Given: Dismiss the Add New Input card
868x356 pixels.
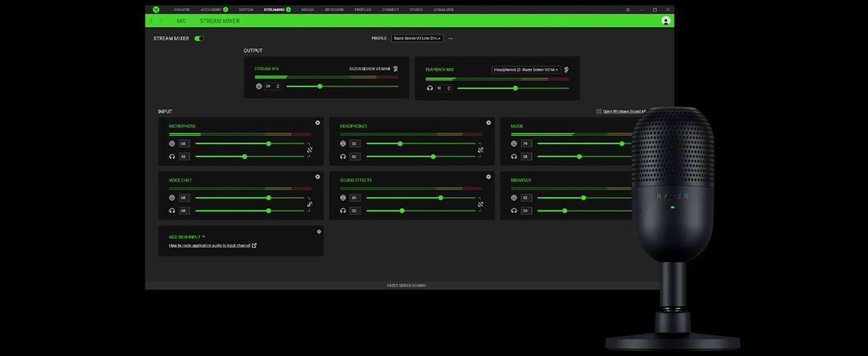Looking at the screenshot, I should click(x=319, y=232).
